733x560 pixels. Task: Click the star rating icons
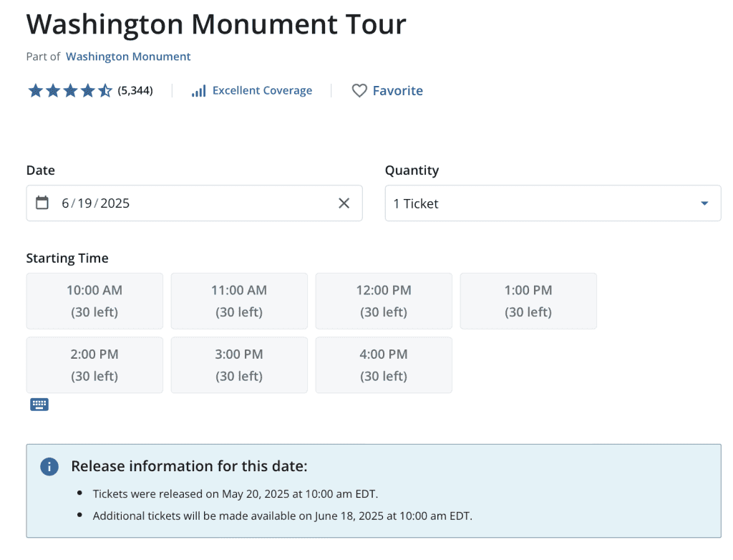tap(69, 91)
